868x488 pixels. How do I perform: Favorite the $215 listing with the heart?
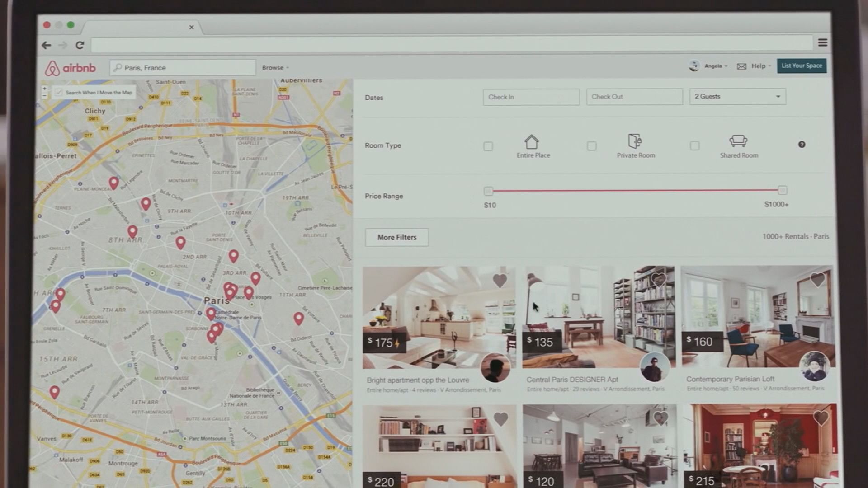821,418
